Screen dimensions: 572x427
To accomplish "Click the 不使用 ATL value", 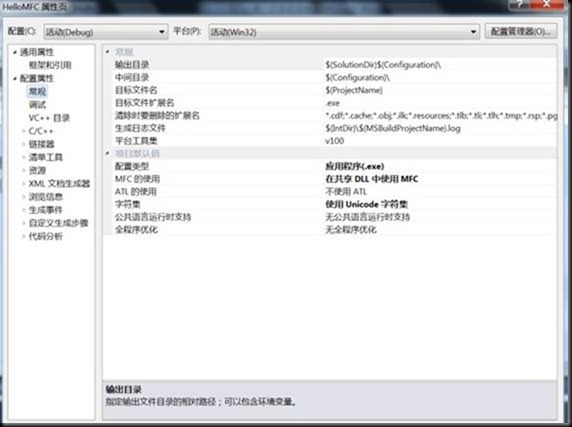I will 346,192.
